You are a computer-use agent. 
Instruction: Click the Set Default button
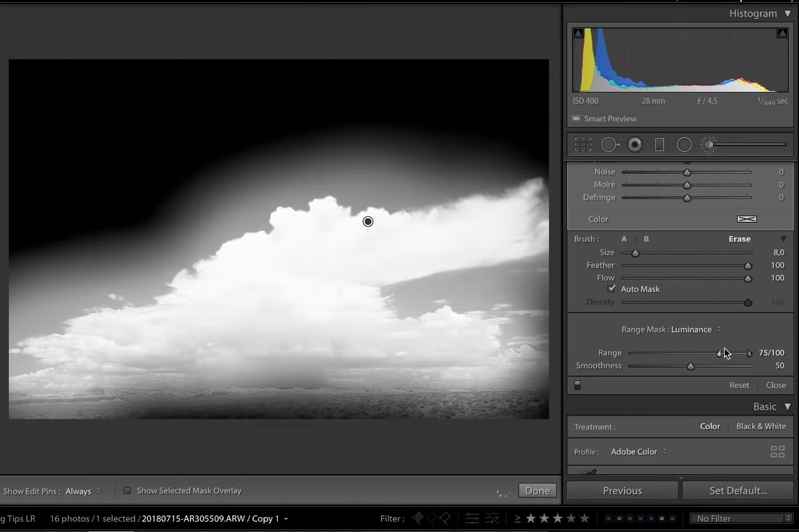(x=738, y=490)
